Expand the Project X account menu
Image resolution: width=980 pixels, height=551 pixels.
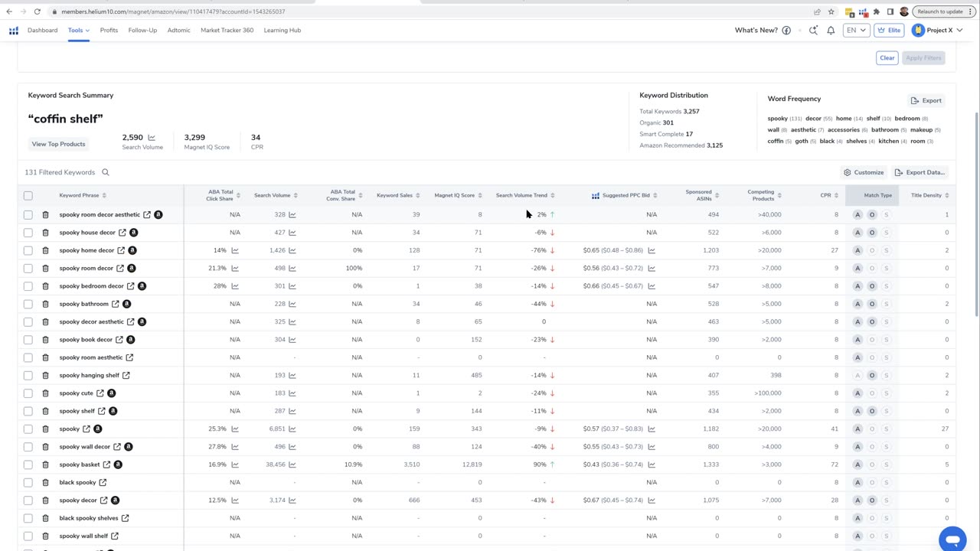click(x=937, y=31)
